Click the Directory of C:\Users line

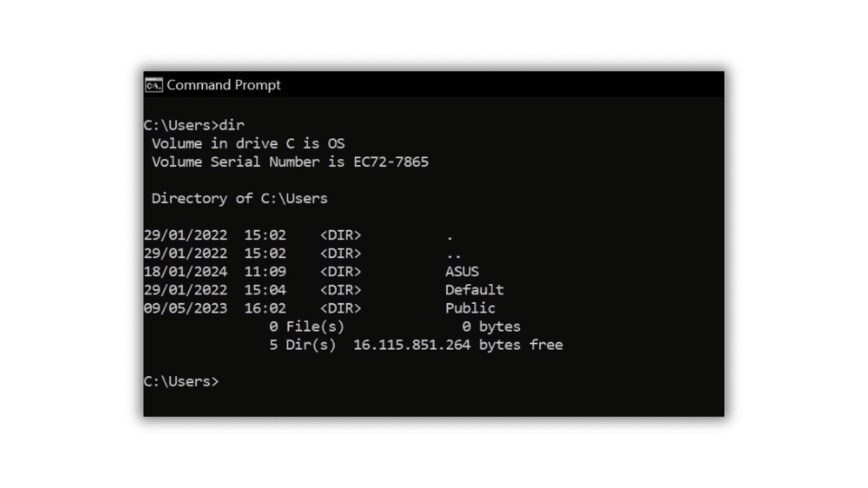point(240,199)
